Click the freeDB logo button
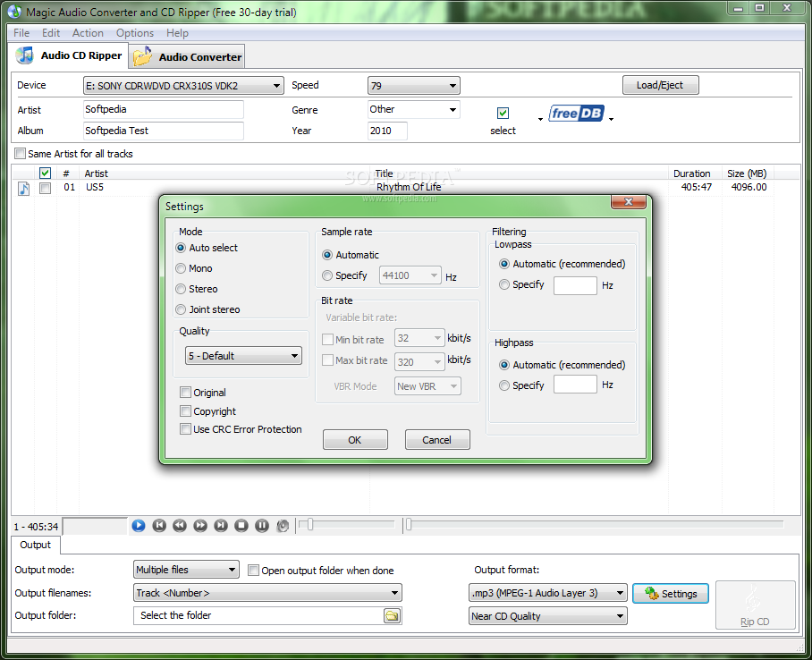This screenshot has height=660, width=812. pyautogui.click(x=576, y=113)
